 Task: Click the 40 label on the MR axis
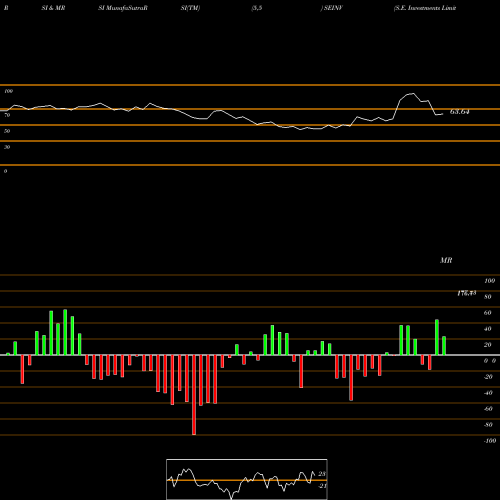[488, 329]
